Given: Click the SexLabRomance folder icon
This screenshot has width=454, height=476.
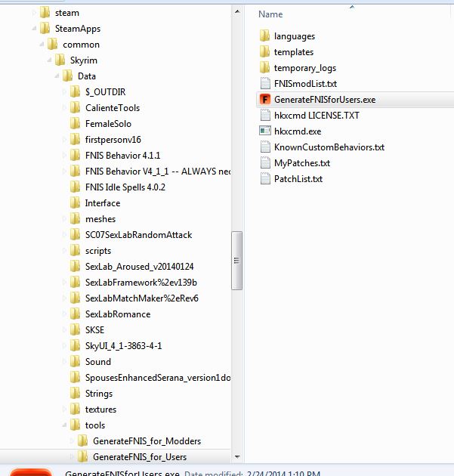Looking at the screenshot, I should point(75,314).
